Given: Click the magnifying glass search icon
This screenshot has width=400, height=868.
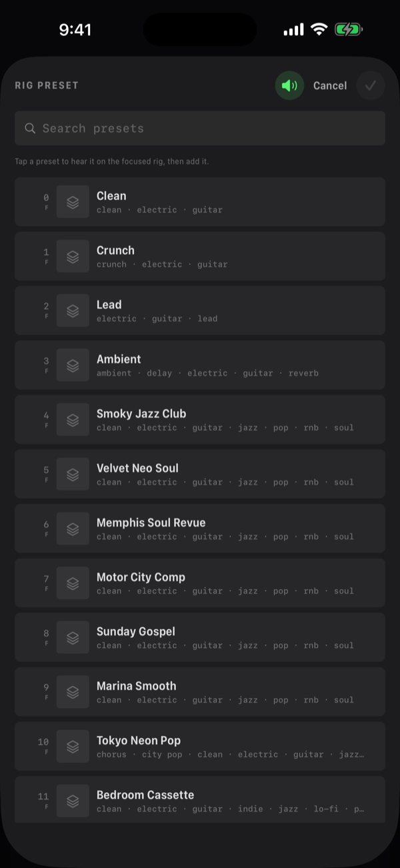Looking at the screenshot, I should point(30,128).
